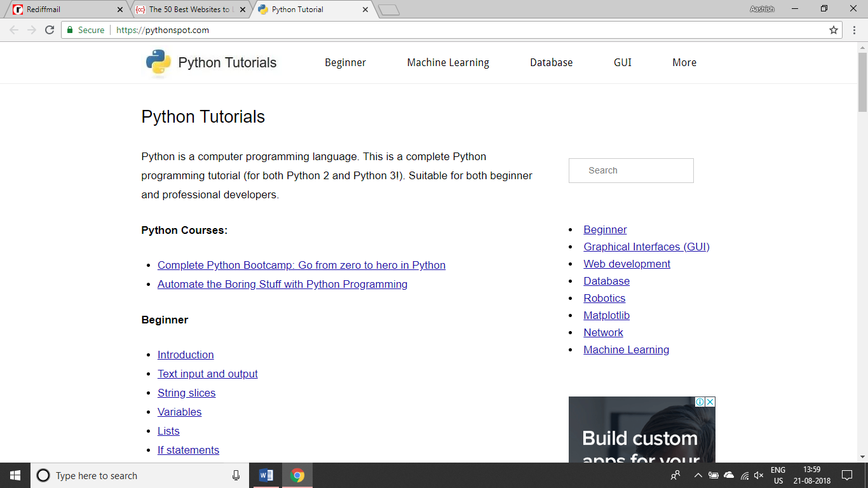
Task: Click the Python Tutorials site title
Action: (227, 62)
